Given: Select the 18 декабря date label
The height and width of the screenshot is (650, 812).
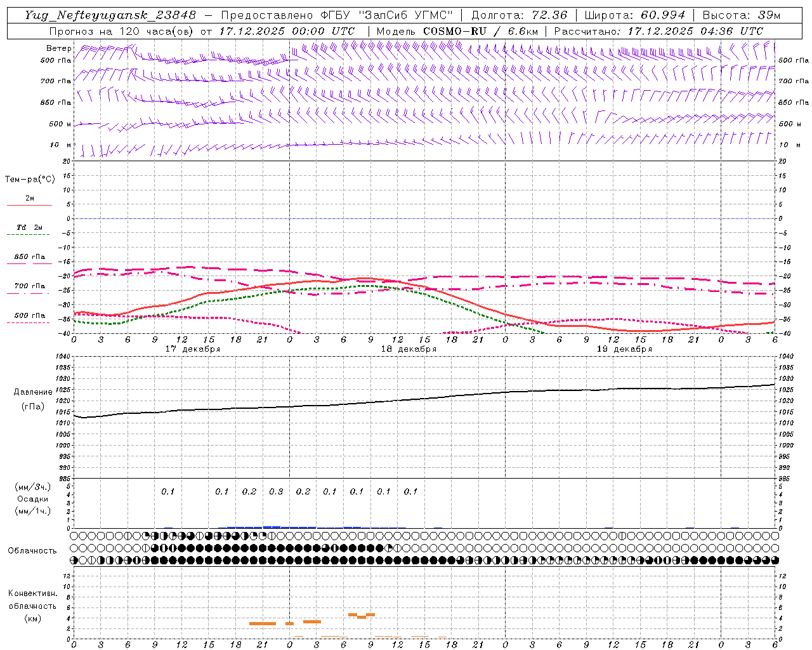Looking at the screenshot, I should point(409,349).
